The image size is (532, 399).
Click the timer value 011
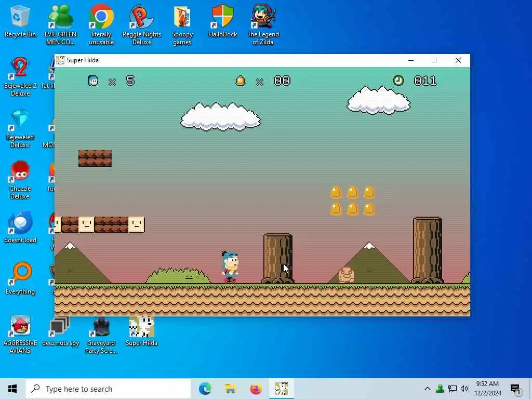point(425,81)
